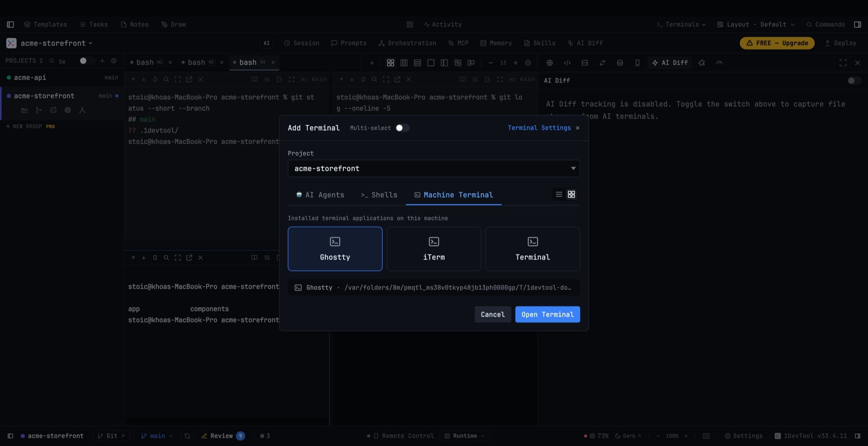Open the Orchestration panel
The image size is (868, 446).
click(x=407, y=43)
